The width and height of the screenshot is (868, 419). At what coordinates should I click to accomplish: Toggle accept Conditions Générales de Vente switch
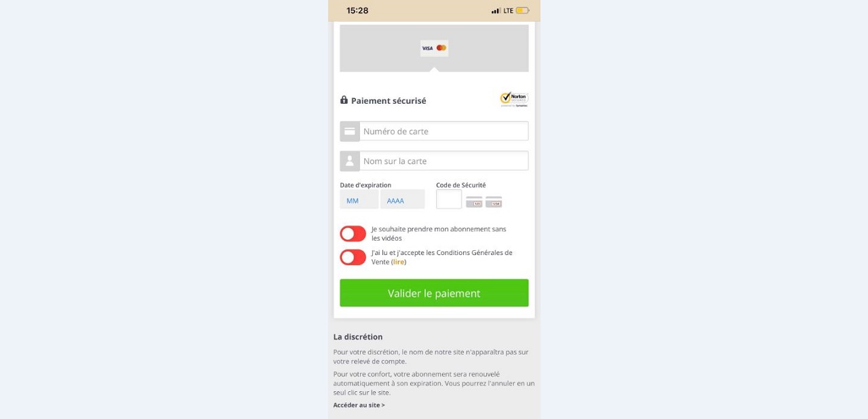click(353, 258)
